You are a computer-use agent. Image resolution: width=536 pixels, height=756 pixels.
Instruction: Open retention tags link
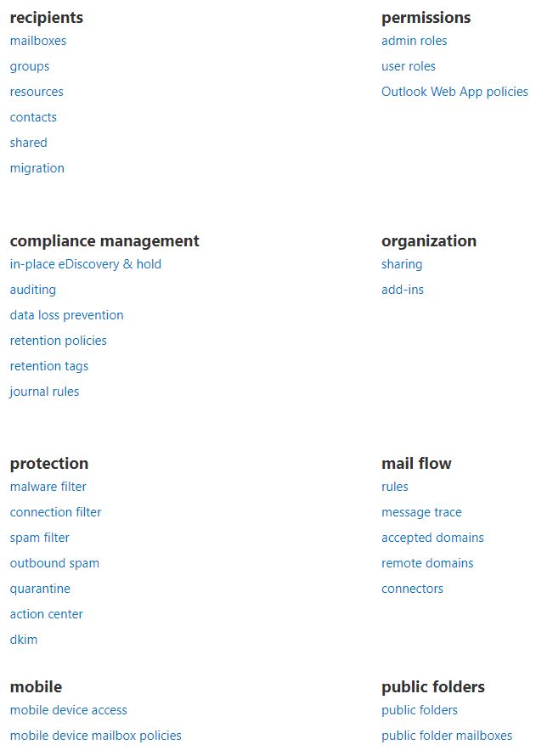(49, 366)
